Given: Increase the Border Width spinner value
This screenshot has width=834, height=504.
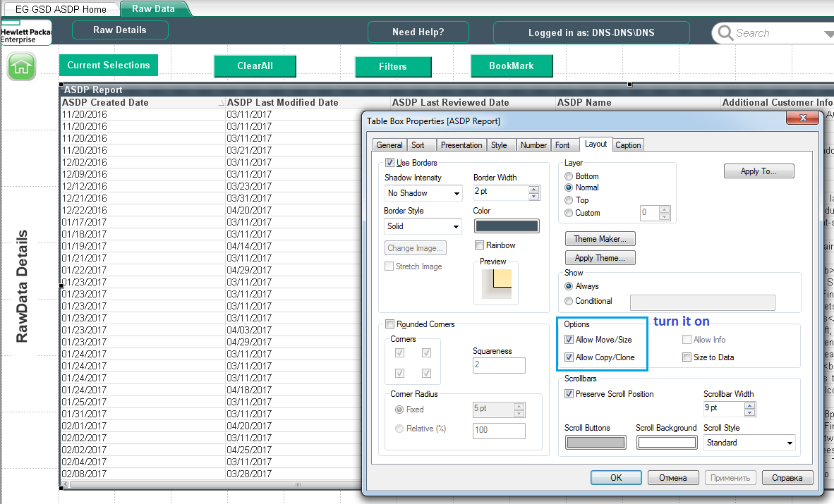Looking at the screenshot, I should [534, 189].
